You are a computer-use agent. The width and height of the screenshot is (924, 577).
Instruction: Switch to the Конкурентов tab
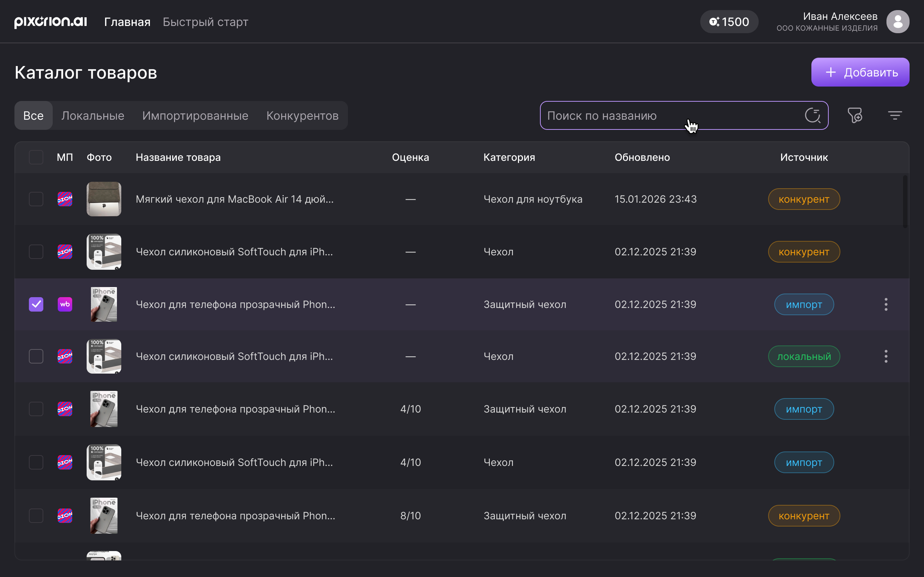302,116
